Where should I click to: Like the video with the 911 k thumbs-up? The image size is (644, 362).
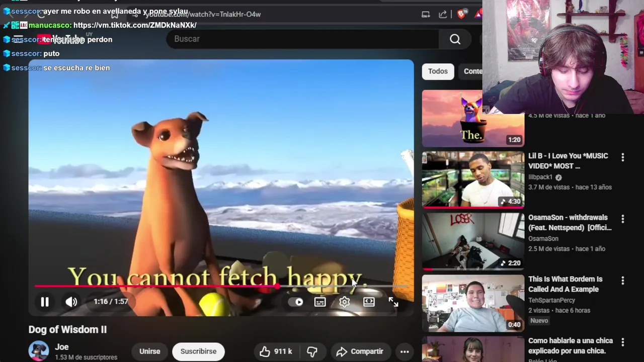pyautogui.click(x=276, y=351)
